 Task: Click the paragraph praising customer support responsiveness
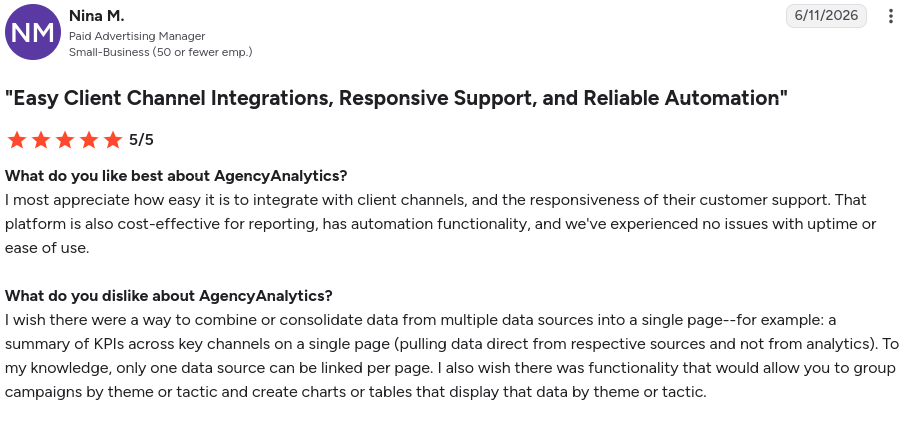point(441,224)
